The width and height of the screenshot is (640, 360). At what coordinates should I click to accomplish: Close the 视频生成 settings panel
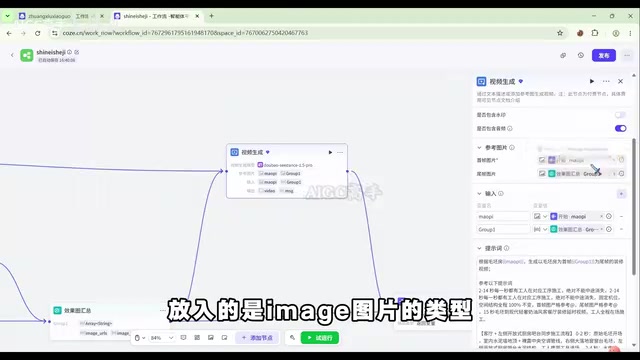click(x=620, y=82)
